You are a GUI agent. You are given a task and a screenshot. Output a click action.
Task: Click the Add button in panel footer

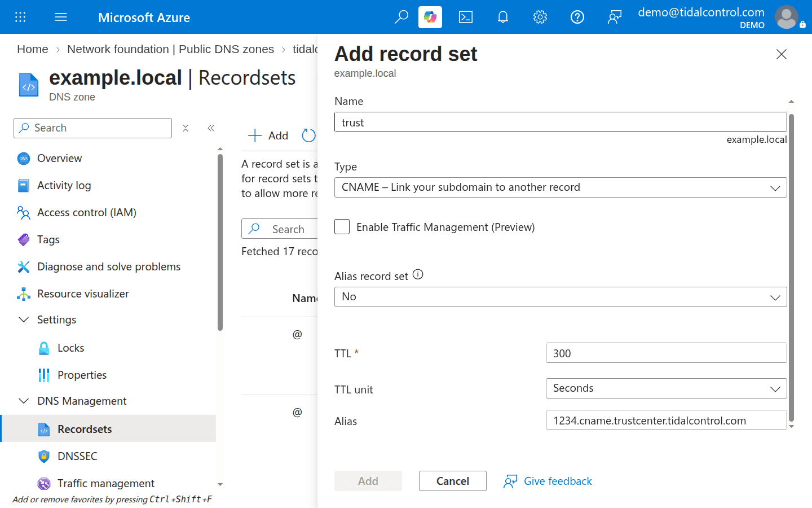point(368,481)
